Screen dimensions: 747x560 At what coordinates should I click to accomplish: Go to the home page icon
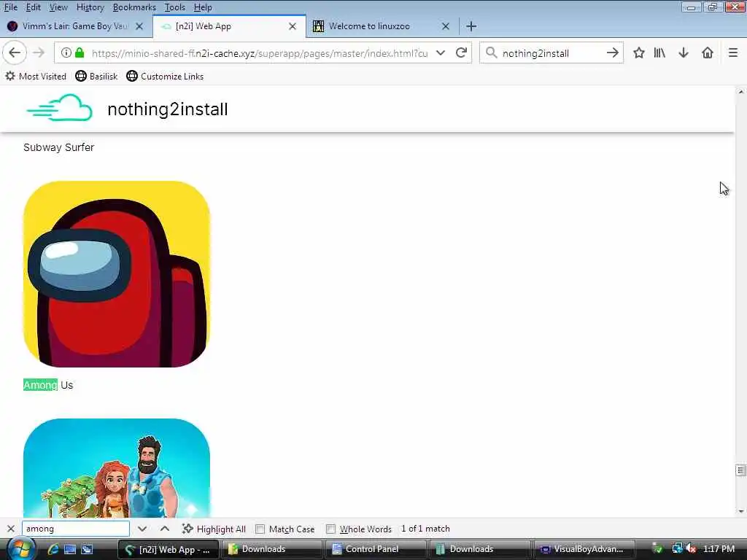(x=708, y=52)
